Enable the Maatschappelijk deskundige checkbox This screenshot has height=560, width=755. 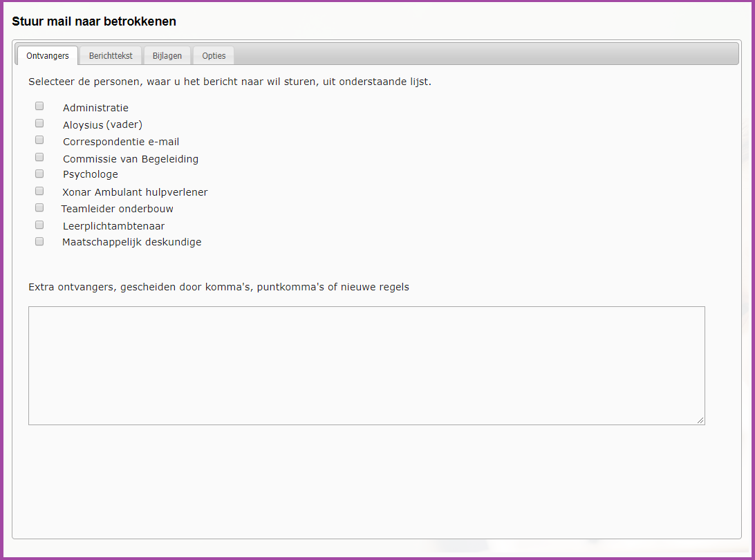coord(39,241)
